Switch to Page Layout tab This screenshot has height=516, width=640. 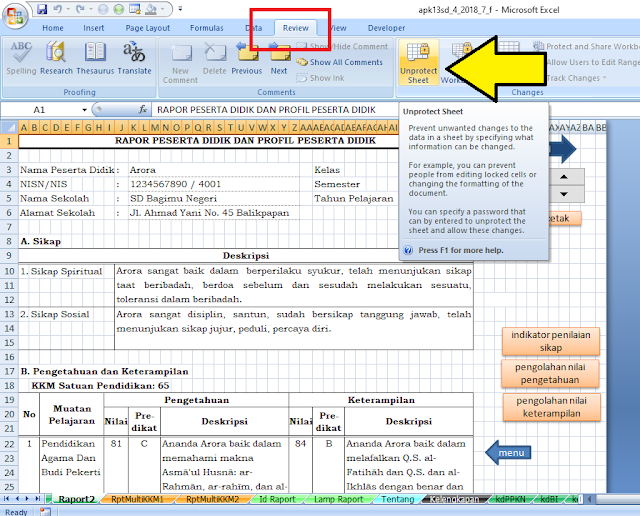coord(147,28)
